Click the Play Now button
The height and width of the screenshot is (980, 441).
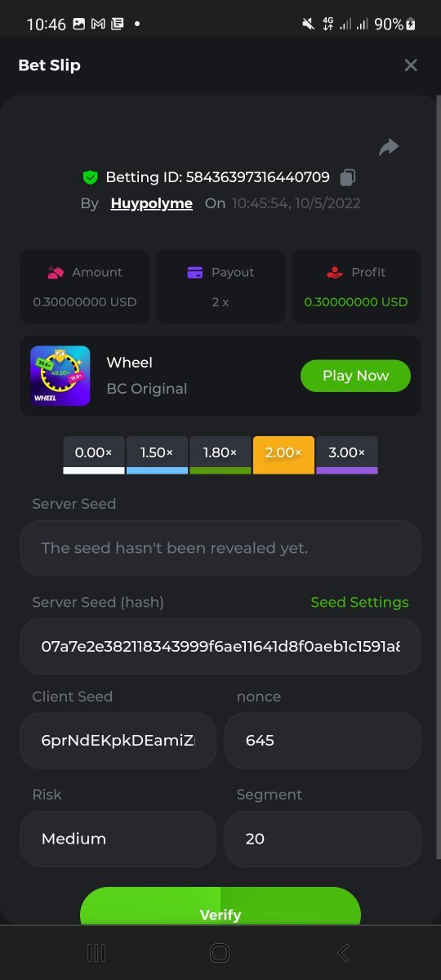point(355,376)
